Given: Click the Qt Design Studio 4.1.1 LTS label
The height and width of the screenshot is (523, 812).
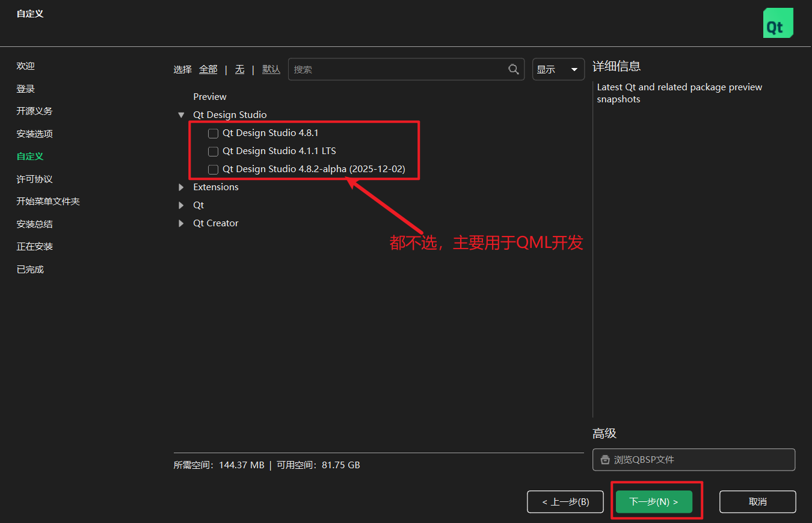Looking at the screenshot, I should [x=279, y=151].
